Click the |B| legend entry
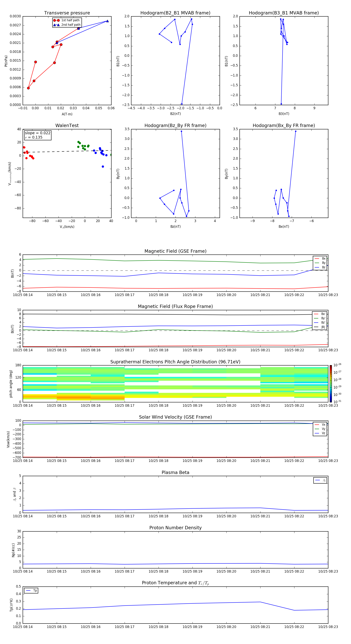 [x=320, y=327]
